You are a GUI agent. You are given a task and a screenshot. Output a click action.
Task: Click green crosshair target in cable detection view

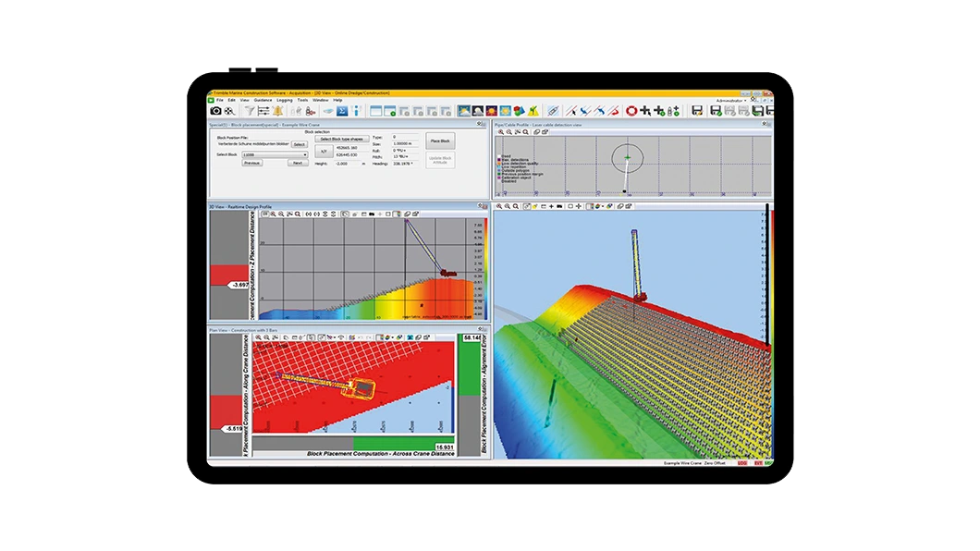[x=628, y=157]
